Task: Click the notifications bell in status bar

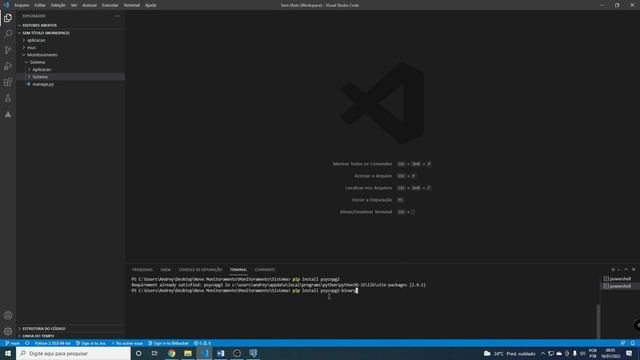Action: pos(633,343)
